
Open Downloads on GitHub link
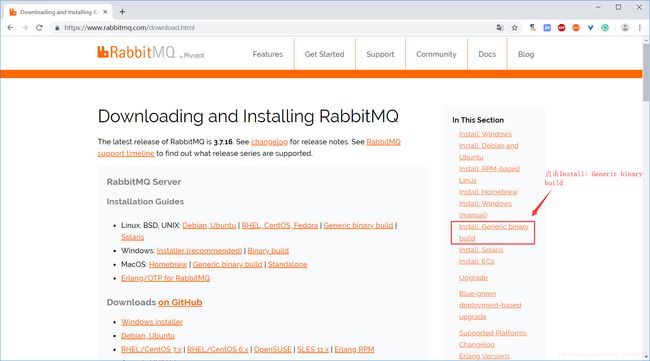tap(180, 302)
